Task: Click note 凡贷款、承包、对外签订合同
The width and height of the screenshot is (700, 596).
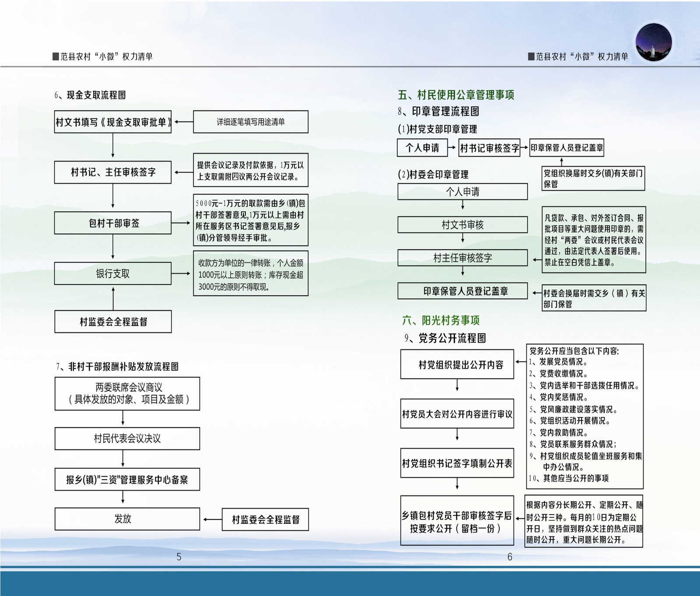Action: tap(594, 240)
